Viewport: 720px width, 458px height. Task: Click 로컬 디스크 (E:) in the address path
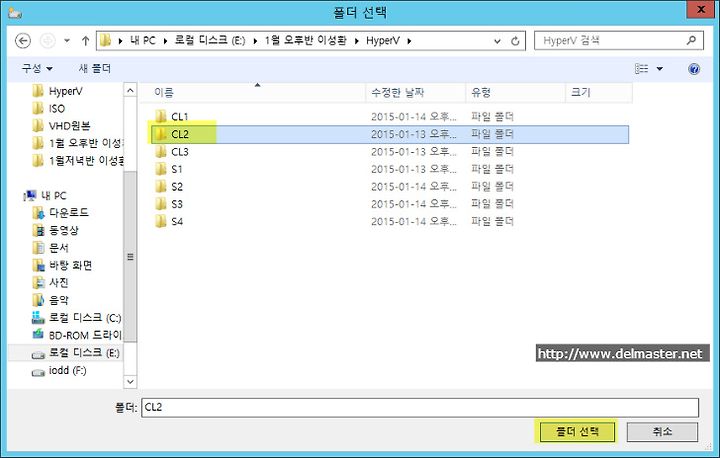[210, 40]
